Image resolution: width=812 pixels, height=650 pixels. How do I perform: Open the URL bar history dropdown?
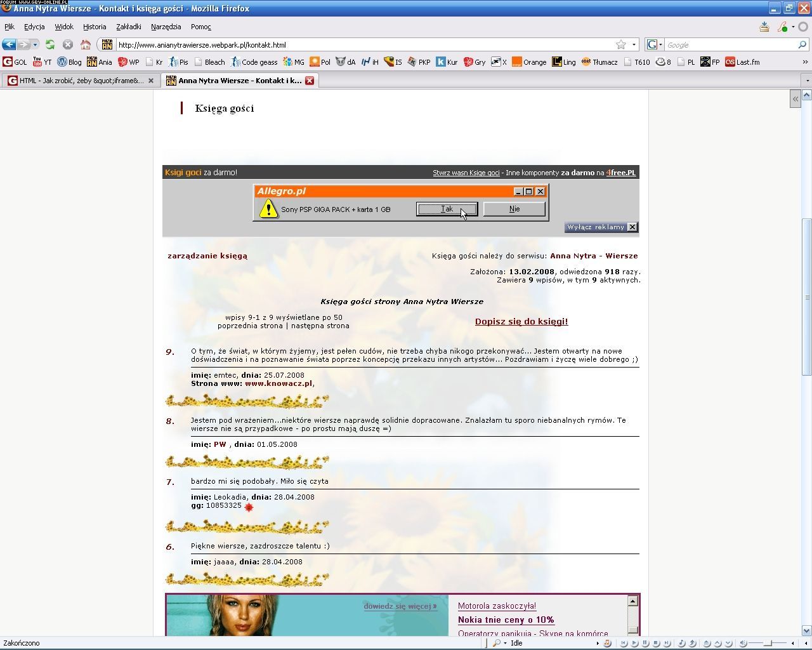[634, 44]
